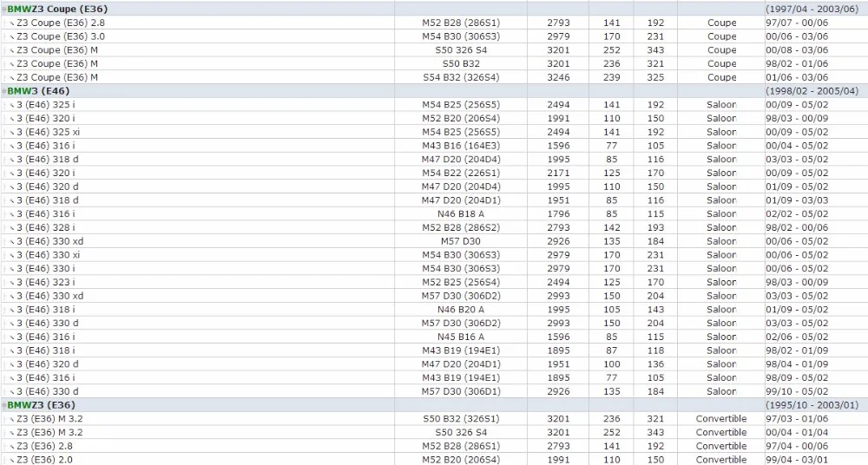This screenshot has width=868, height=465.
Task: Click engine code N45 B16 A
Action: click(x=461, y=337)
